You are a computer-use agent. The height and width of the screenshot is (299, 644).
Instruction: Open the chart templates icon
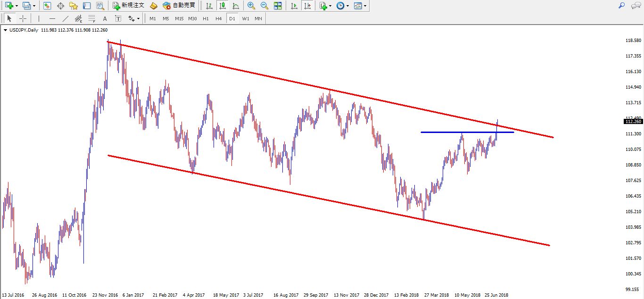pos(358,6)
